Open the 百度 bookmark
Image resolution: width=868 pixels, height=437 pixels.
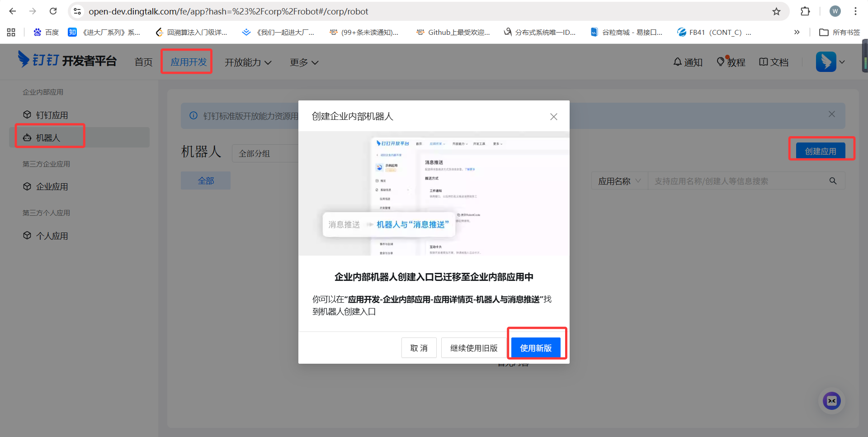[x=46, y=32]
